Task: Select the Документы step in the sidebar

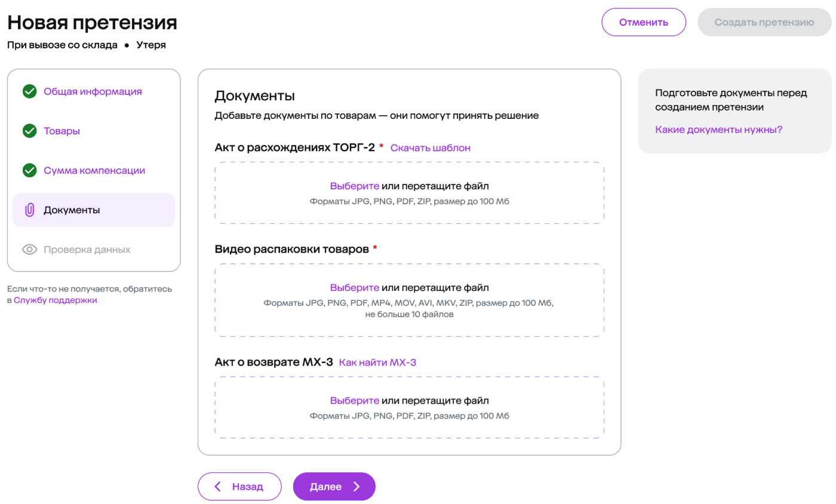Action: pos(94,210)
